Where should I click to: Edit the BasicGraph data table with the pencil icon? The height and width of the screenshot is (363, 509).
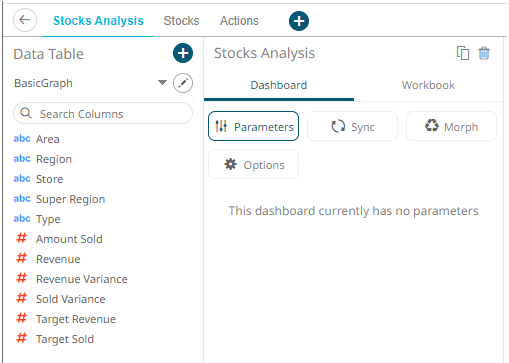click(183, 83)
